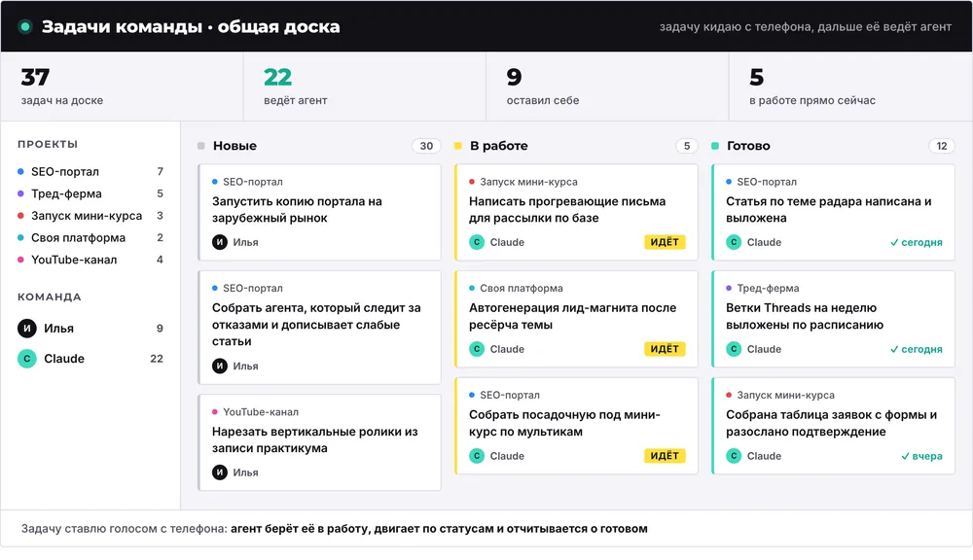The image size is (973, 560).
Task: Click Claude avatar on 'Собрана таблица заявок' card
Action: pos(734,456)
